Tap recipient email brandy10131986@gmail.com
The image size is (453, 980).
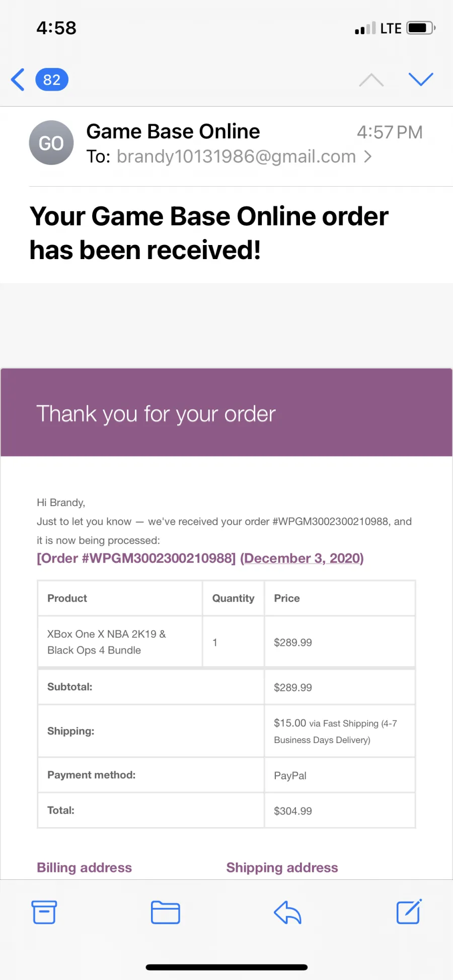coord(236,157)
